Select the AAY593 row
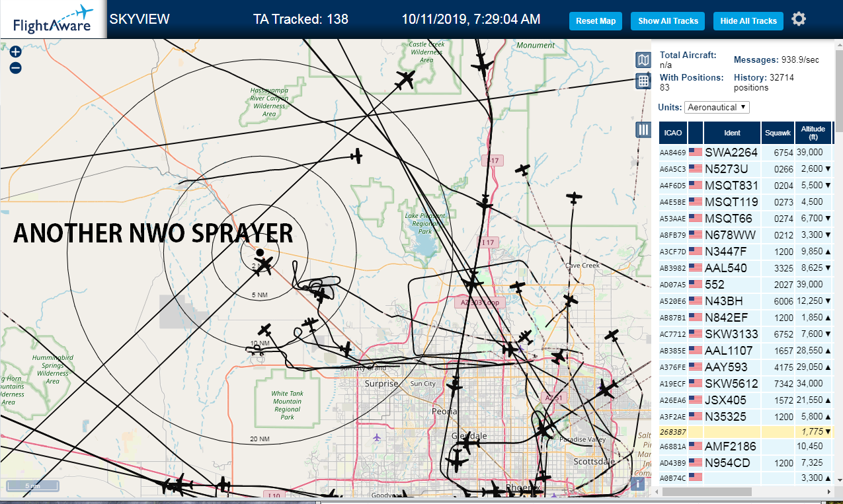The image size is (843, 504). (x=745, y=367)
